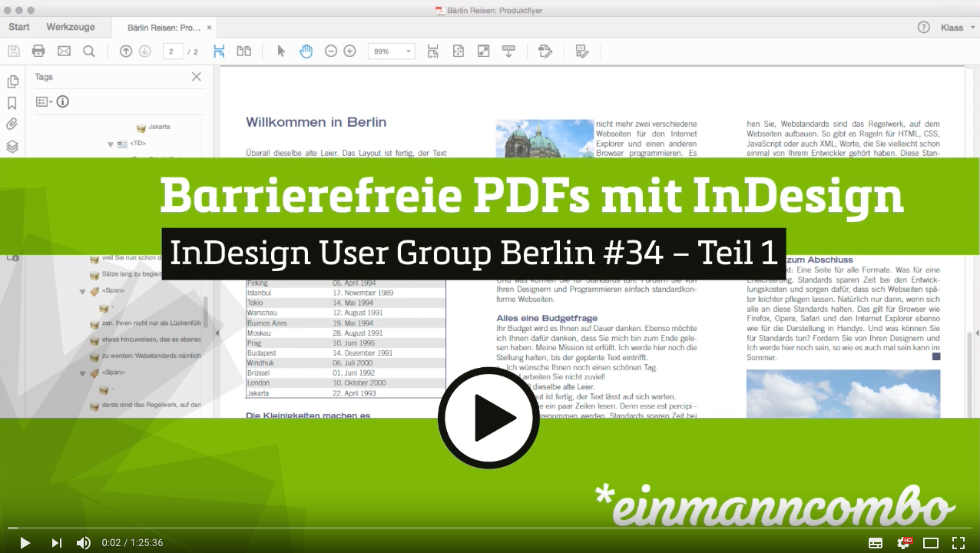Click the zoom out minus icon

click(x=331, y=51)
